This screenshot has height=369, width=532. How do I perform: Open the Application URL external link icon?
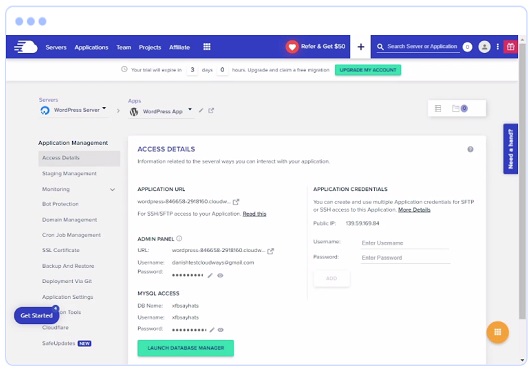236,202
